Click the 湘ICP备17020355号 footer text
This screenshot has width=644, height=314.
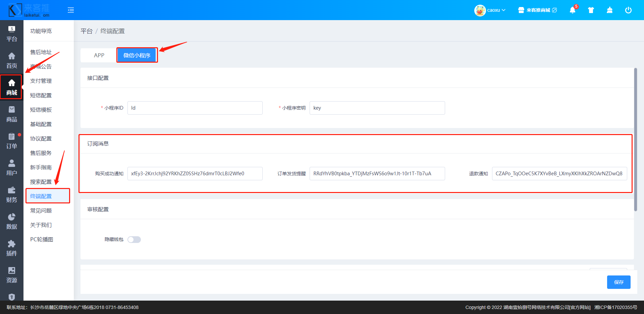pos(615,307)
